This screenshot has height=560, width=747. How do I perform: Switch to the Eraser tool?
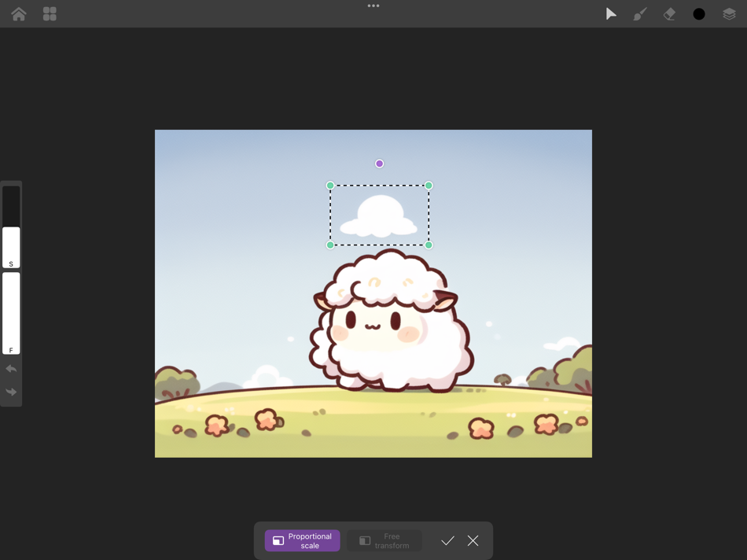pyautogui.click(x=669, y=13)
